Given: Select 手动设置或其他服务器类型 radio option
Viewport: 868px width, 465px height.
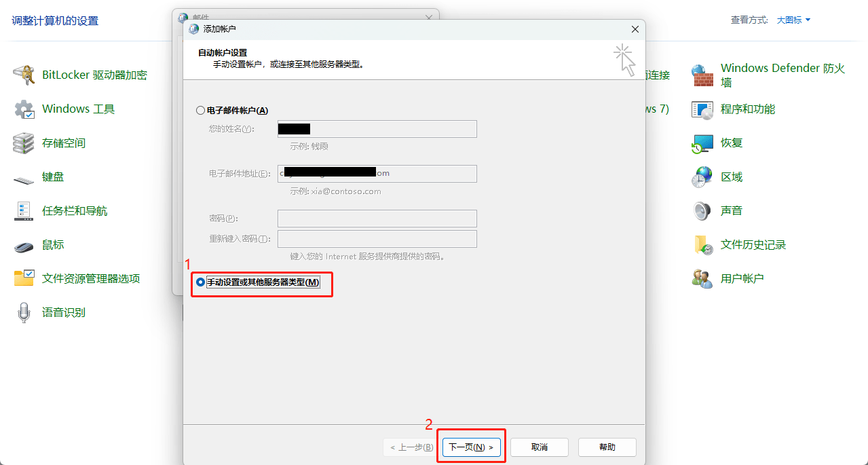Looking at the screenshot, I should 200,282.
